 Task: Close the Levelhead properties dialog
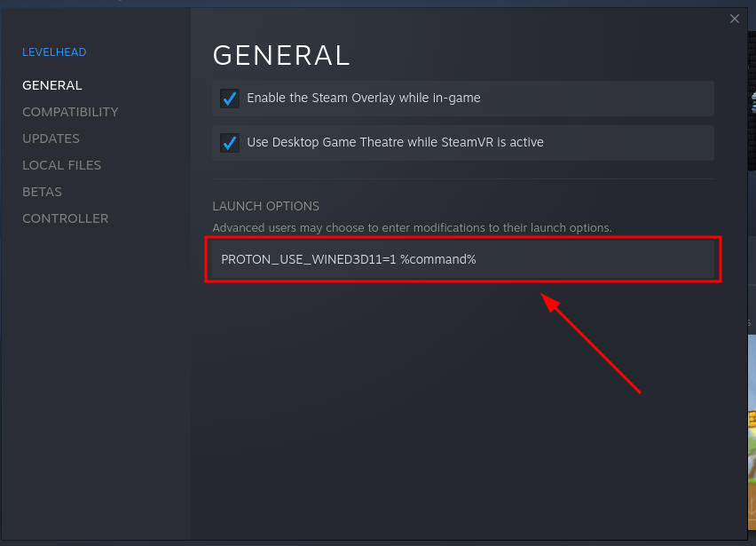click(x=734, y=19)
